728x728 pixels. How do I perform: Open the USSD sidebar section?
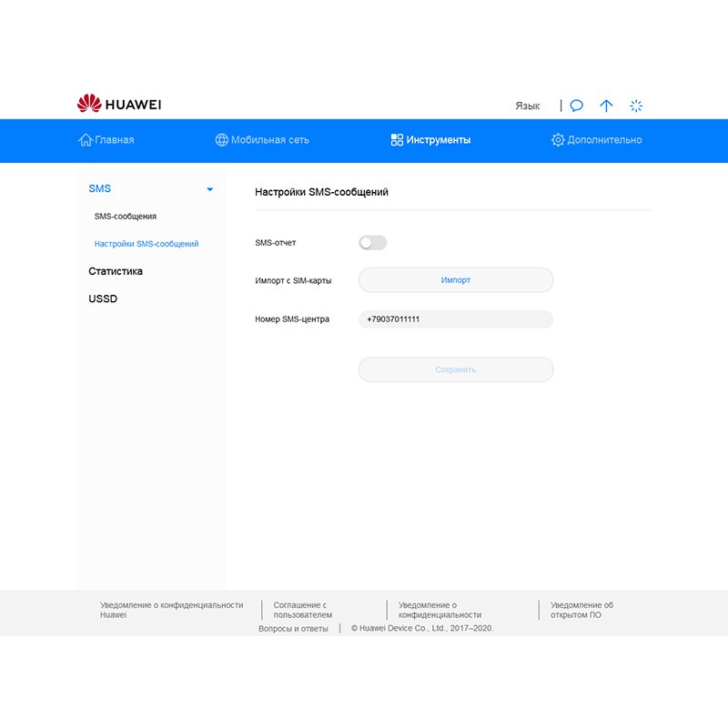(x=103, y=298)
